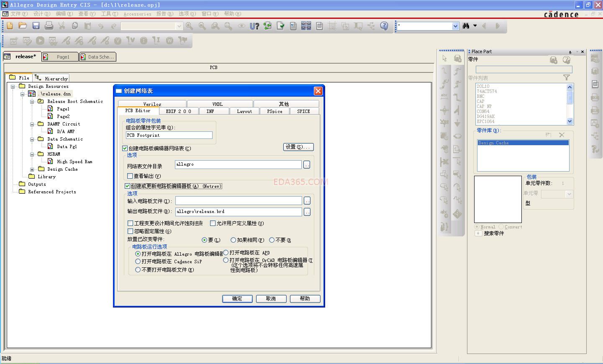This screenshot has width=603, height=364.
Task: Click the 输入电路板文件 text field
Action: (x=239, y=201)
